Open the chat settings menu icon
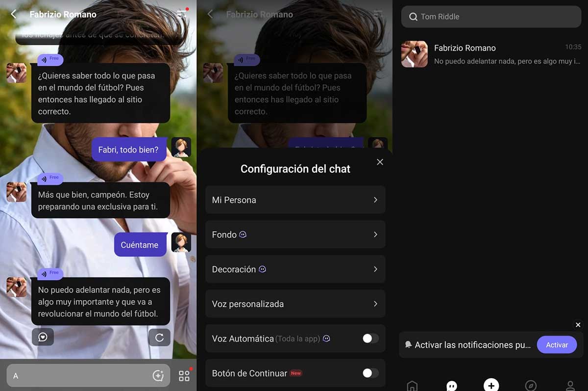 click(182, 14)
